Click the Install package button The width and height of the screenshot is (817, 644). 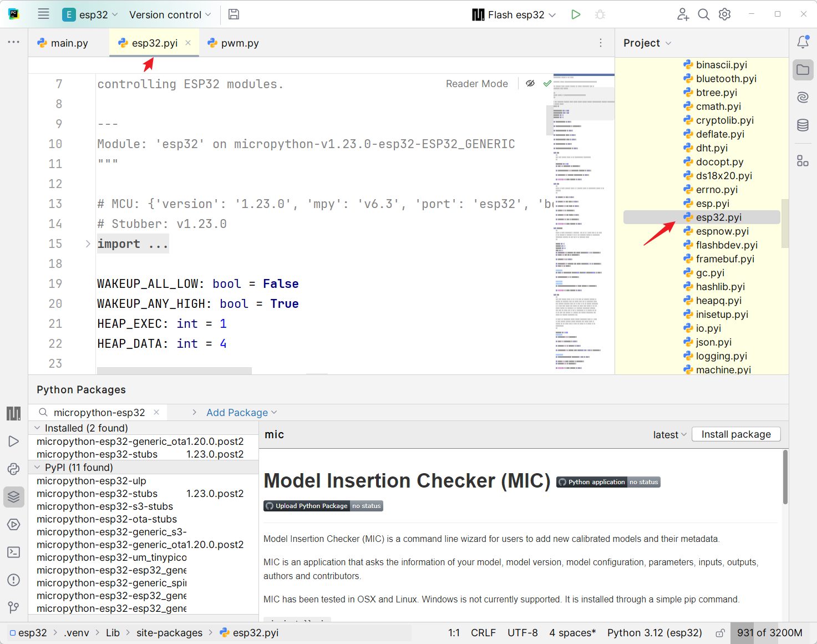coord(736,434)
